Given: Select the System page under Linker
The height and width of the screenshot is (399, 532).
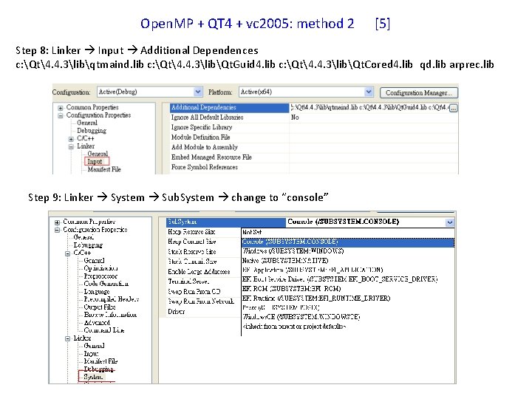Looking at the screenshot, I should (92, 377).
